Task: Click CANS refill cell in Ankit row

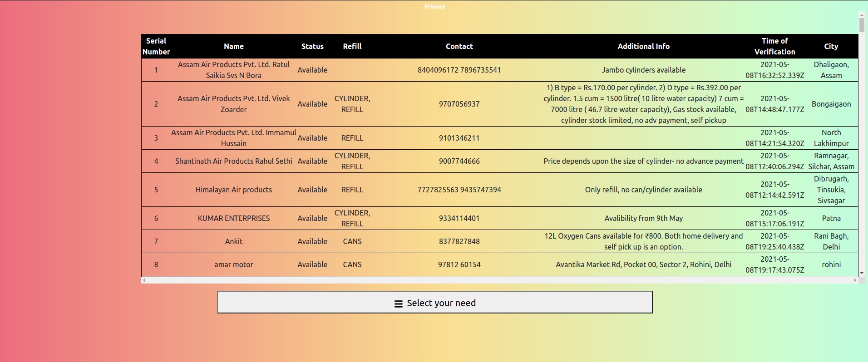Action: (352, 241)
